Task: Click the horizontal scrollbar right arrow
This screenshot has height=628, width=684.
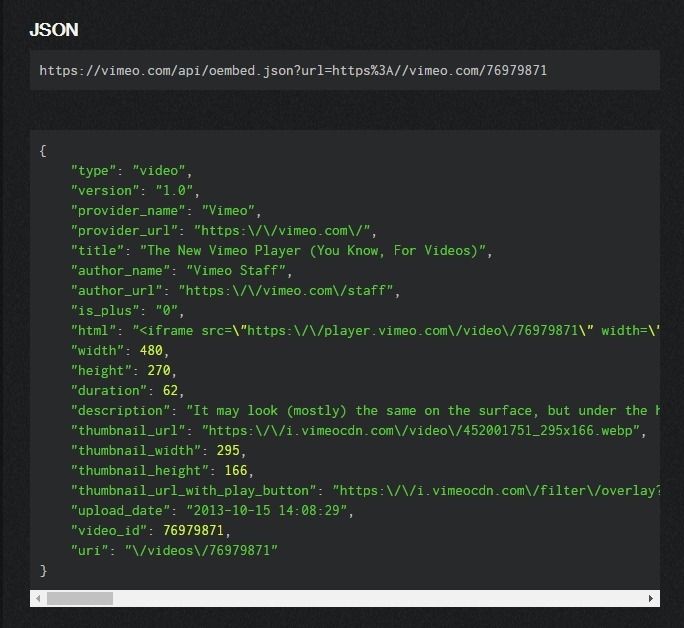Action: pyautogui.click(x=651, y=598)
